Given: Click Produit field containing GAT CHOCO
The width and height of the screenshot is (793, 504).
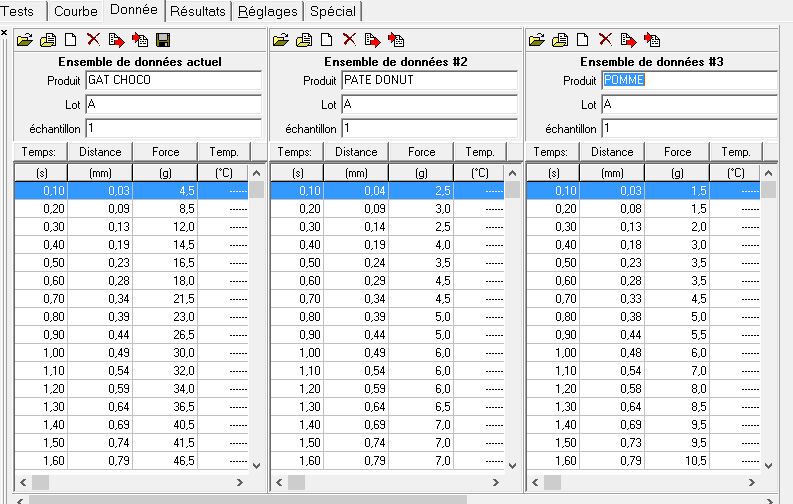Looking at the screenshot, I should pos(173,80).
